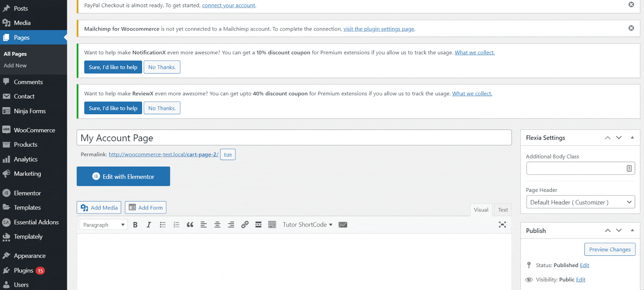Accept ReviewX tracking with Sure button
The height and width of the screenshot is (290, 644).
(113, 108)
